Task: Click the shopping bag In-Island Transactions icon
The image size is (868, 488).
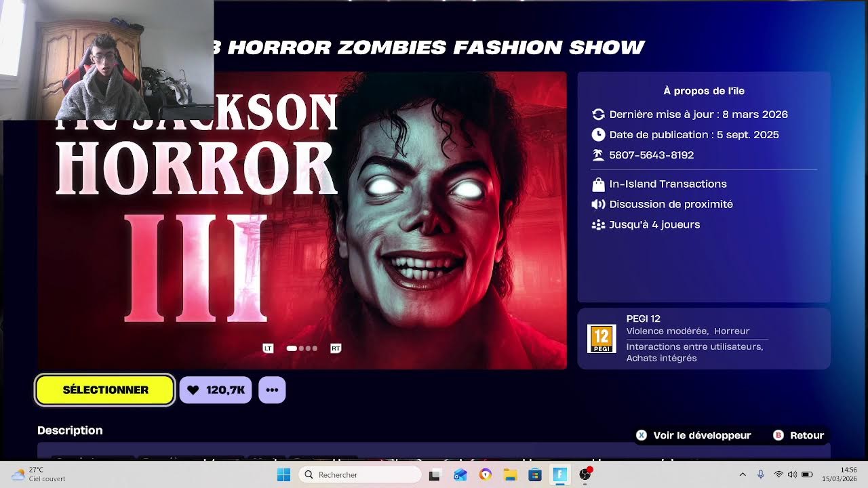Action: (x=598, y=184)
